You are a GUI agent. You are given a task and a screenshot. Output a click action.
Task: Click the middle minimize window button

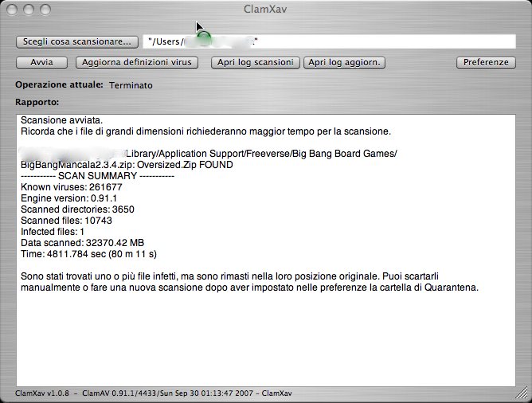pos(29,10)
